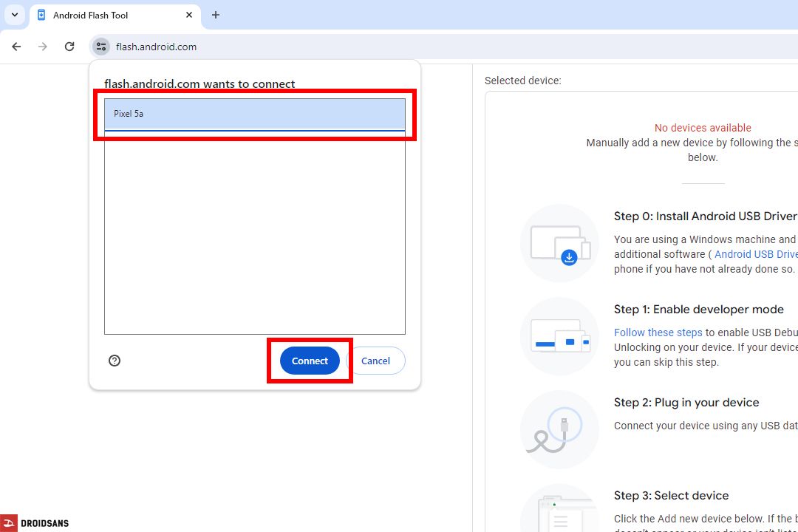Viewport: 798px width, 532px height.
Task: Click the Cancel button
Action: pyautogui.click(x=377, y=361)
